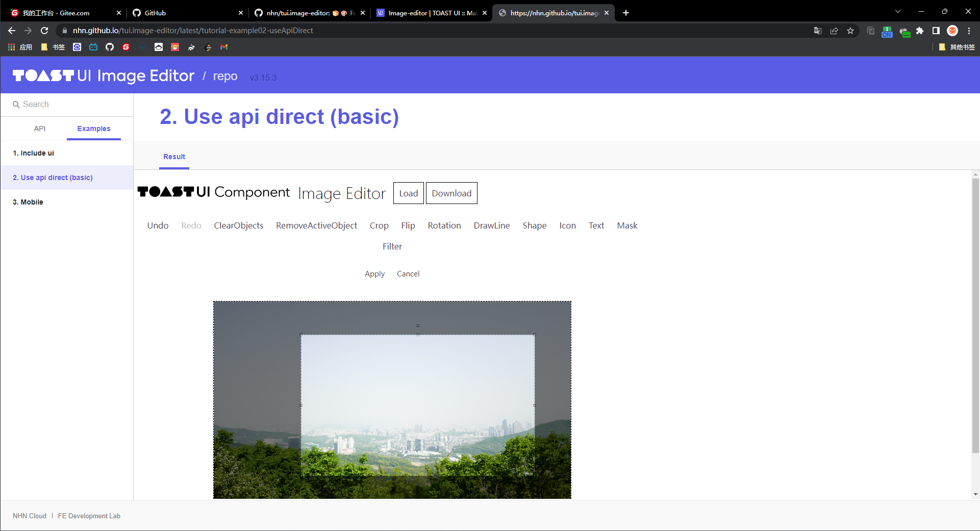Viewport: 980px width, 531px height.
Task: Open the 'repo' link in header
Action: [x=225, y=76]
